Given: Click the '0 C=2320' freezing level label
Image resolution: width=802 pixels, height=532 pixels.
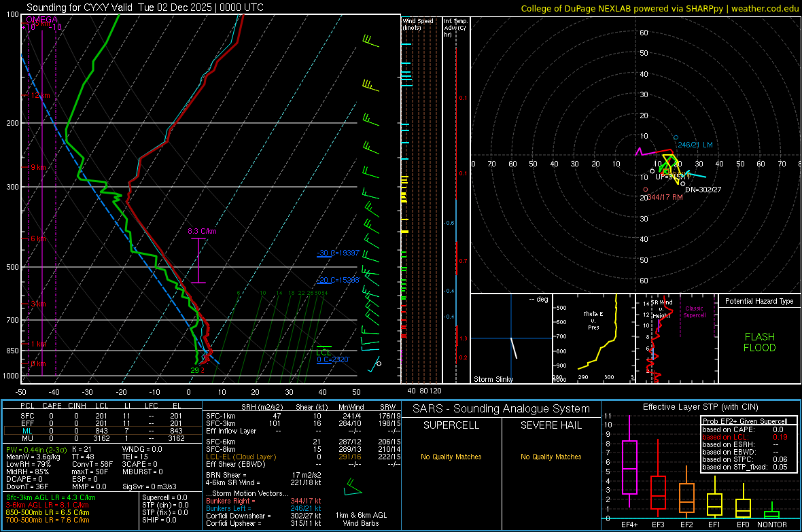Looking at the screenshot, I should (333, 359).
